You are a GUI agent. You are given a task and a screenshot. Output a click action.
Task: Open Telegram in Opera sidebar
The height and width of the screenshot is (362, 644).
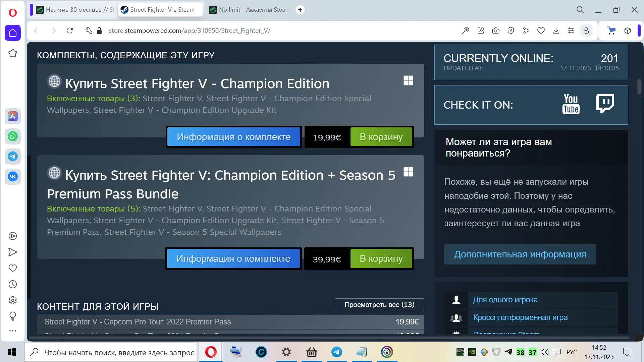pyautogui.click(x=13, y=157)
